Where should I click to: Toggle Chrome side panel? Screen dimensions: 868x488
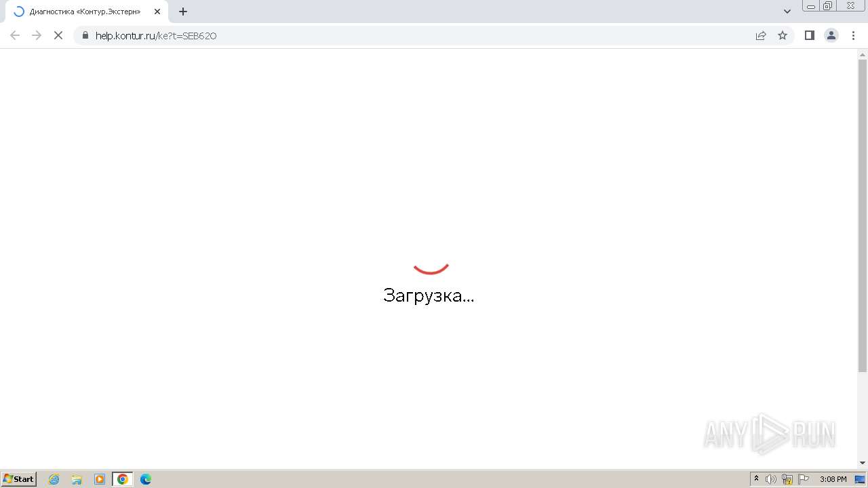point(809,35)
